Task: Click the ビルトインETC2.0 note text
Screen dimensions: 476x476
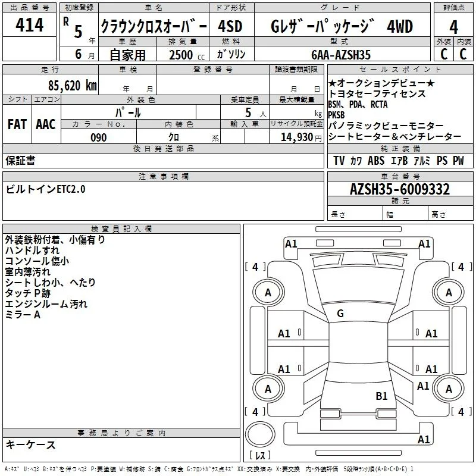Action: point(46,189)
